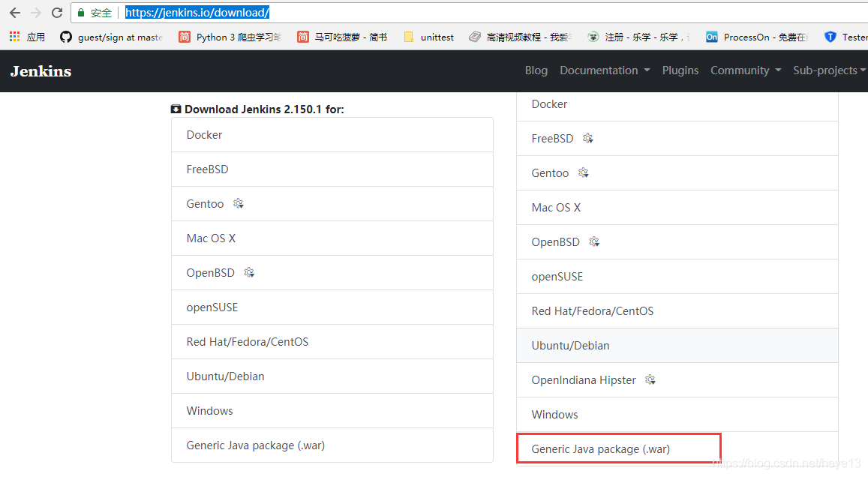Reload the page with the refresh icon
Screen dimensions: 868x477
point(56,13)
